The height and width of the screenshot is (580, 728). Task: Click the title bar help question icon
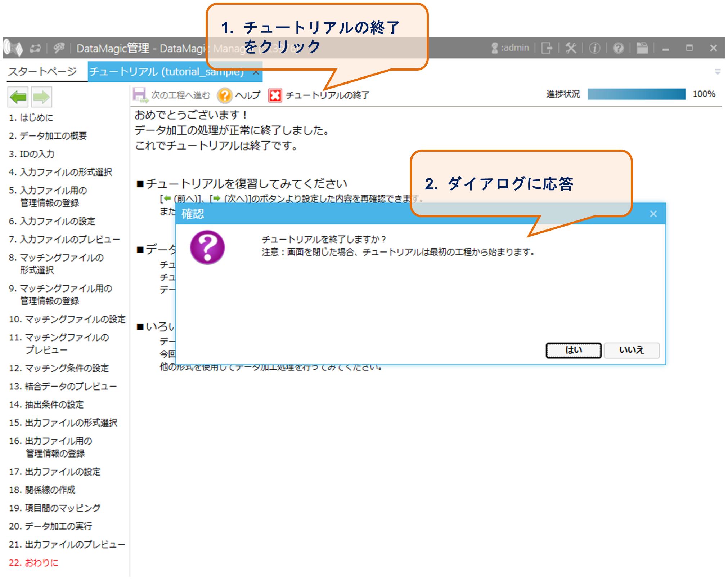click(618, 48)
